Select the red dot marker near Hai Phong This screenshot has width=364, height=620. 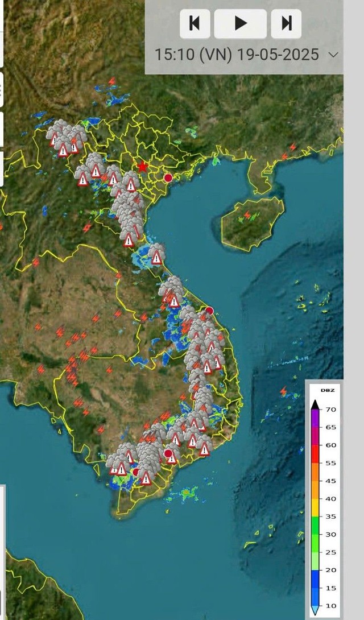(168, 177)
